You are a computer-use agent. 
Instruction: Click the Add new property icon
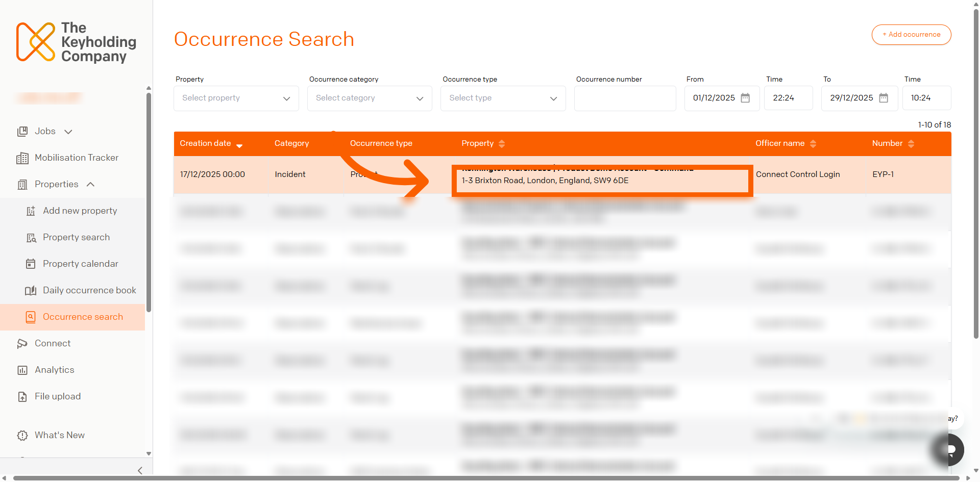31,211
